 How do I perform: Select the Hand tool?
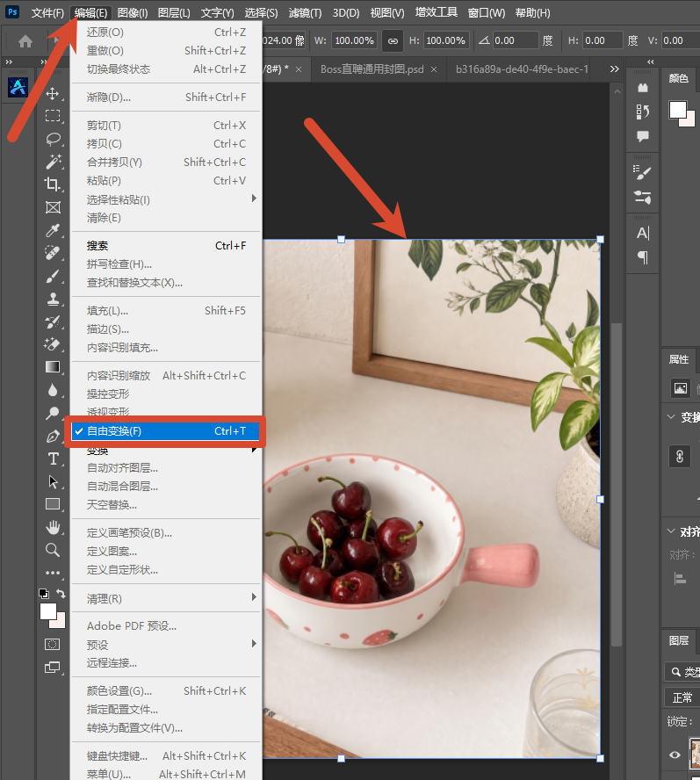point(53,527)
